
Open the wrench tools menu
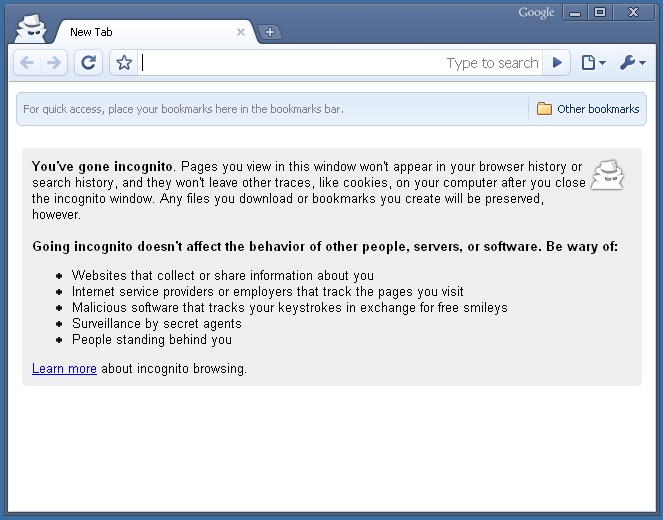633,63
